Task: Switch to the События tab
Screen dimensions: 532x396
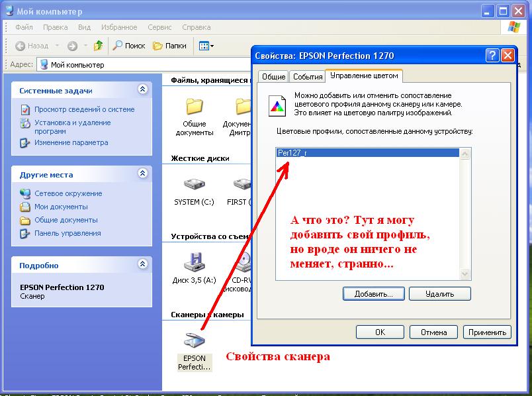Action: 308,77
